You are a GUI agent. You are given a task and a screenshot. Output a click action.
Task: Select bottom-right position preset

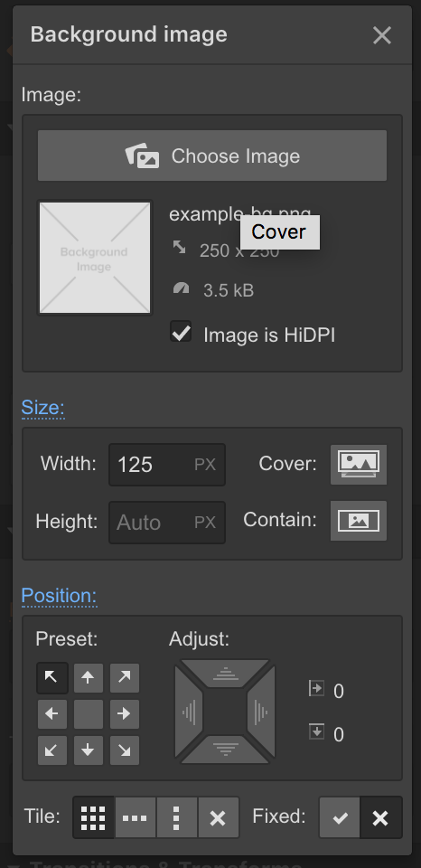pyautogui.click(x=125, y=750)
